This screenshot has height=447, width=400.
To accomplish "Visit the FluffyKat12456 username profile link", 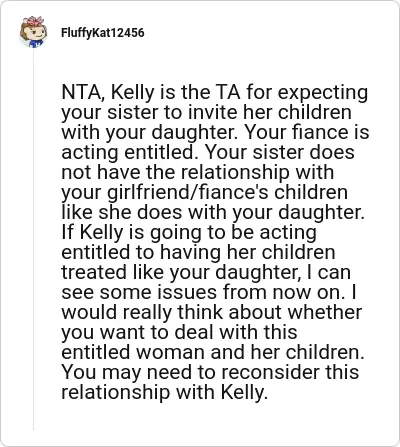I will (x=103, y=33).
